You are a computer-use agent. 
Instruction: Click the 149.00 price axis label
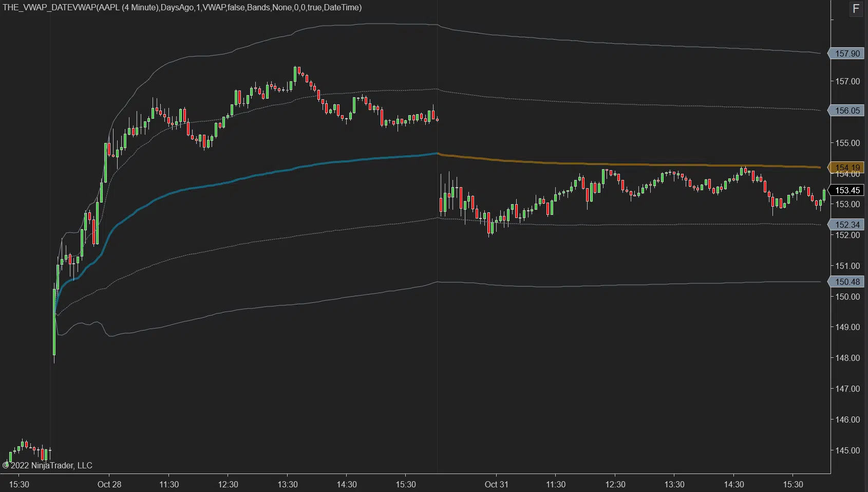point(847,327)
